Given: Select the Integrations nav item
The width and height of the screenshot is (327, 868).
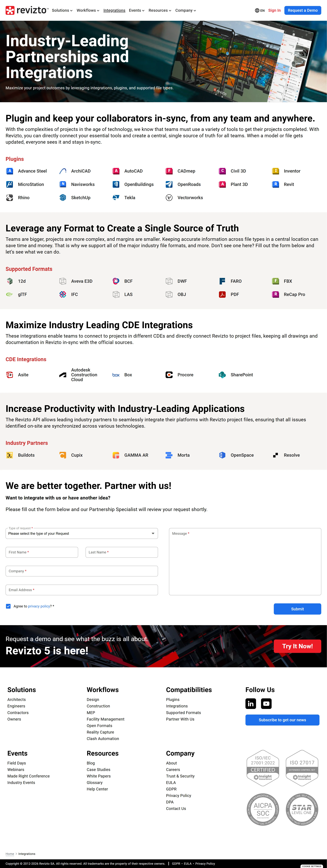Looking at the screenshot, I should [114, 10].
